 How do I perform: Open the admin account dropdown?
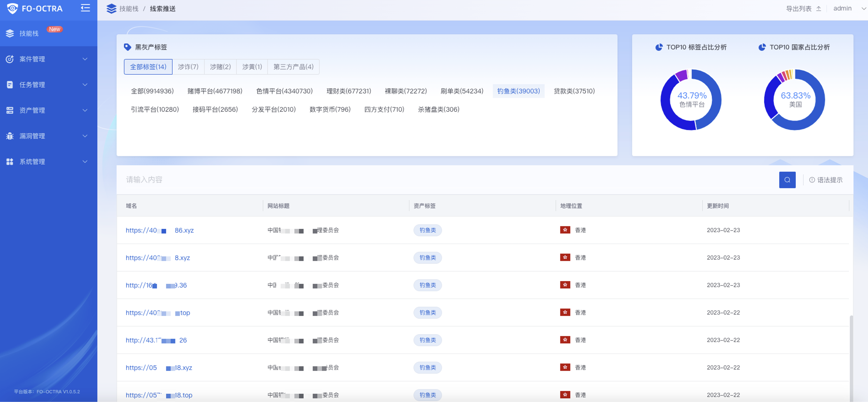849,8
